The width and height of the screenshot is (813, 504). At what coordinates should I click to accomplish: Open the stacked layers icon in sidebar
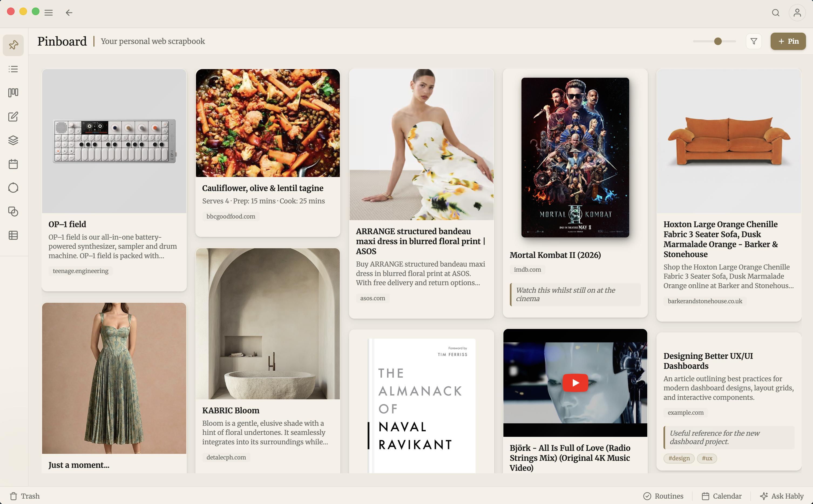click(13, 140)
